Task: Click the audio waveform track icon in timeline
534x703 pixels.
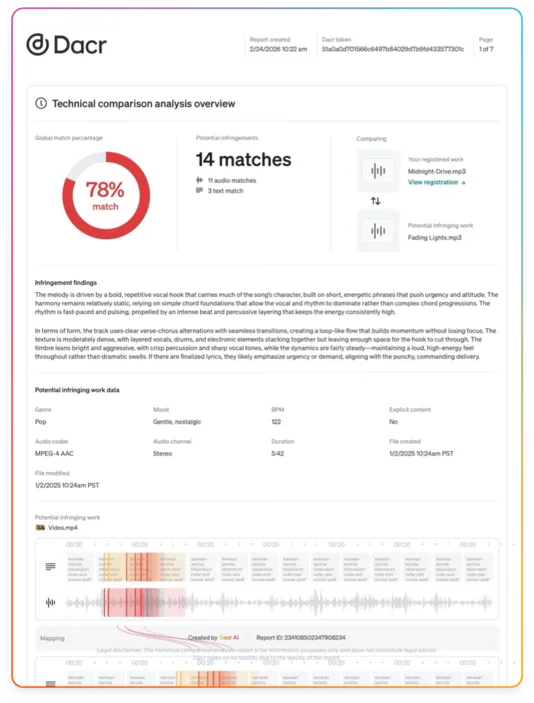Action: point(51,602)
